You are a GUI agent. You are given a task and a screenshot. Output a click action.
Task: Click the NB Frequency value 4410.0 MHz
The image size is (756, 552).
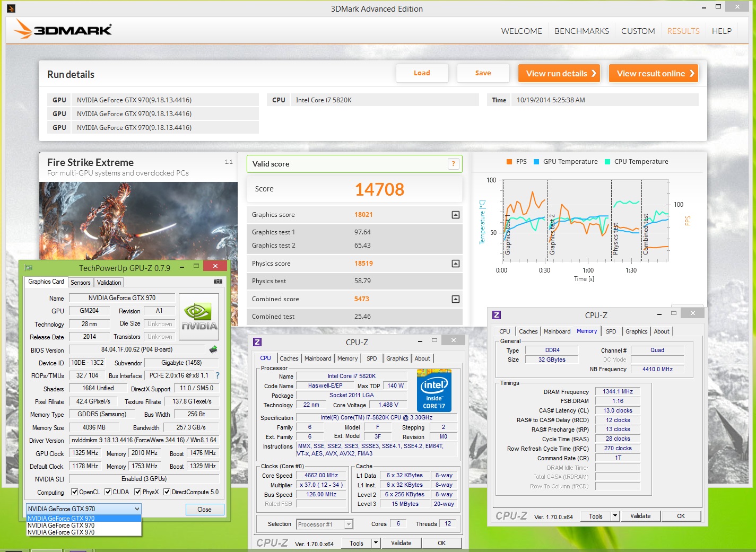pos(657,369)
